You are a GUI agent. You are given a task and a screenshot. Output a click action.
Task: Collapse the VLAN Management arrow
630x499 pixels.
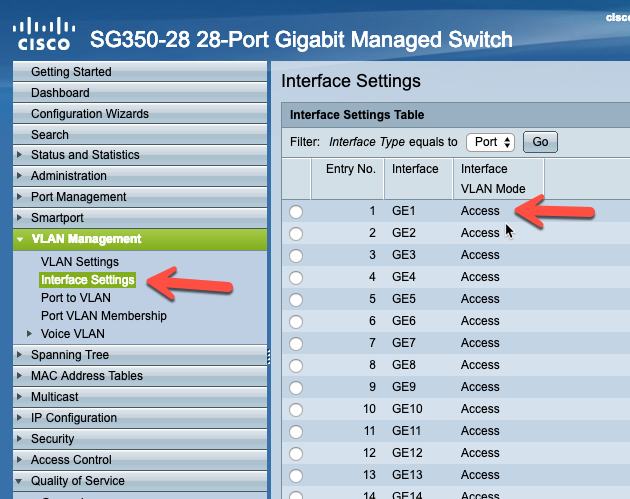(x=20, y=239)
